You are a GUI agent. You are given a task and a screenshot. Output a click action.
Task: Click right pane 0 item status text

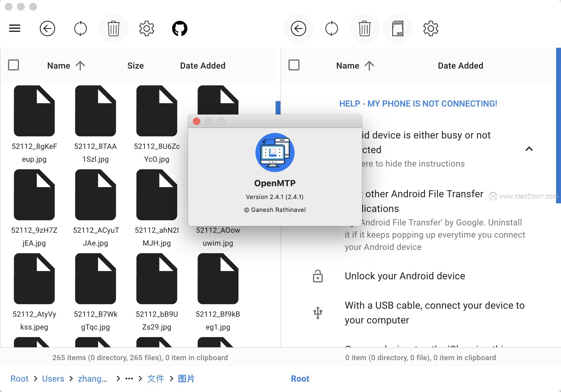pyautogui.click(x=420, y=358)
